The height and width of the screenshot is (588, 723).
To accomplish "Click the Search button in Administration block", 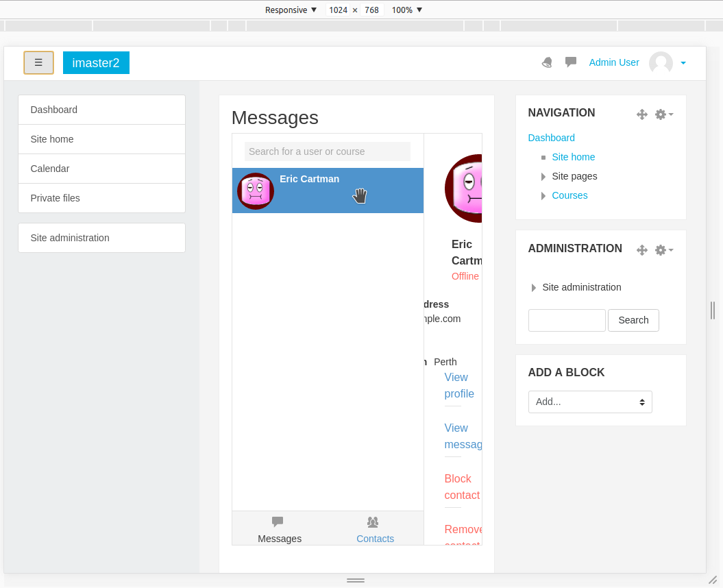I will tap(633, 320).
